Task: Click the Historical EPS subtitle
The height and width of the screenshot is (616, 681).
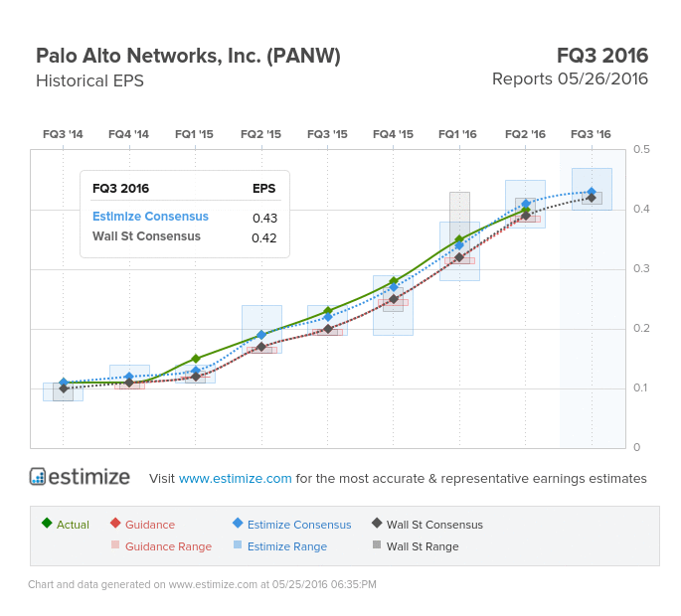Action: 89,80
